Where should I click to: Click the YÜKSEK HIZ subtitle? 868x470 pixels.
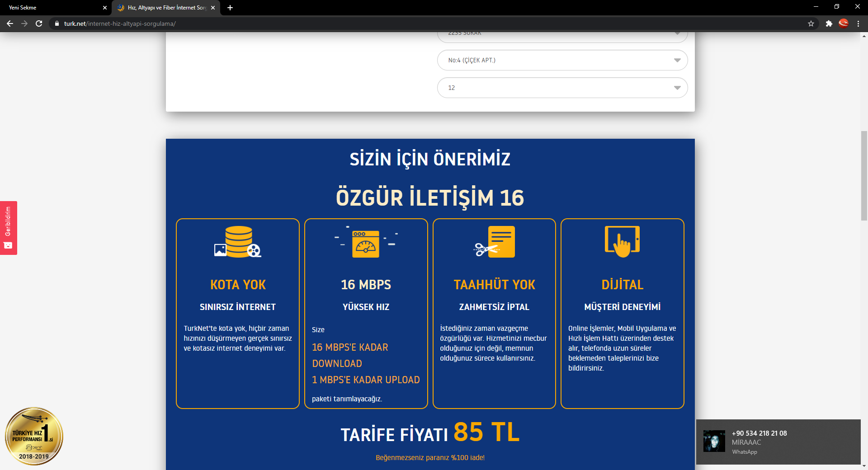coord(366,307)
